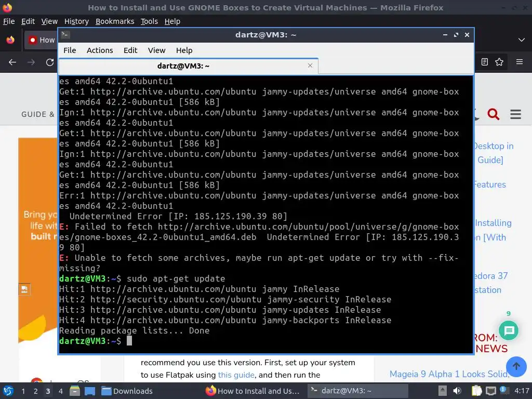Viewport: 532px width, 399px height.
Task: Click the 'Reading package lists... Done' line
Action: point(135,330)
